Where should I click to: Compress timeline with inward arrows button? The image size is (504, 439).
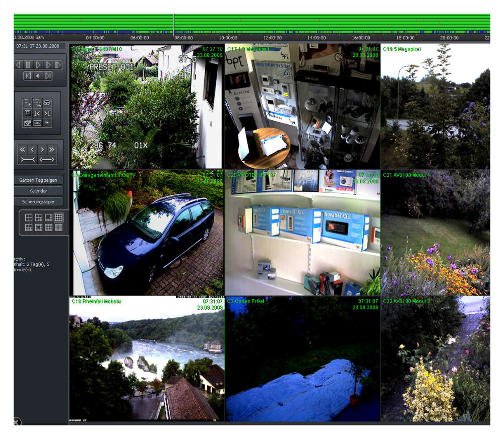27,160
